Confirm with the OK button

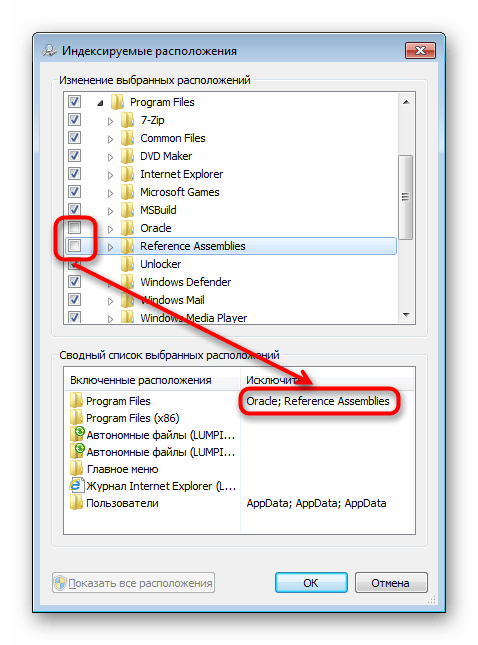pos(311,582)
